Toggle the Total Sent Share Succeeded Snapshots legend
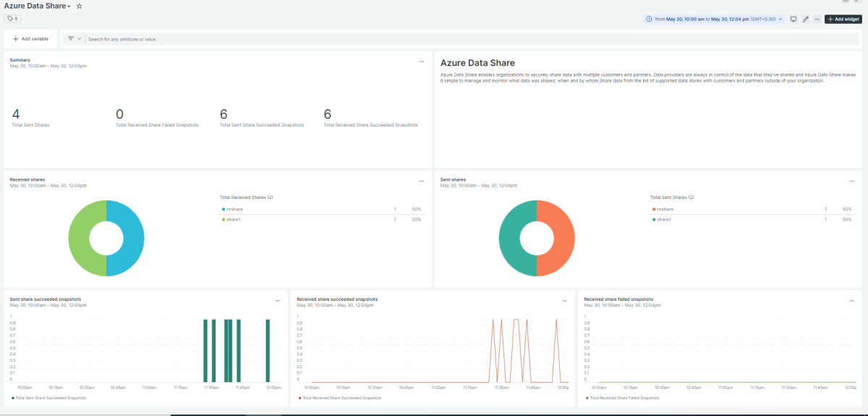Screen dimensions: 868x416 pyautogui.click(x=48, y=398)
